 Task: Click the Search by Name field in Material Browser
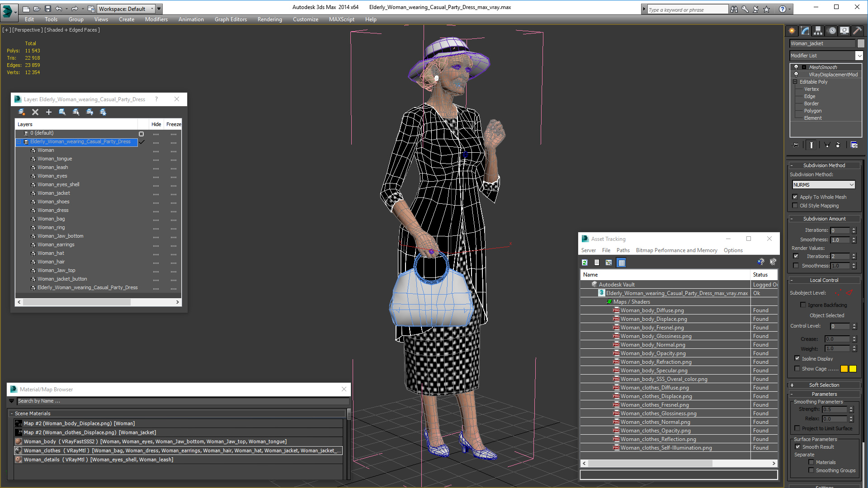point(183,401)
